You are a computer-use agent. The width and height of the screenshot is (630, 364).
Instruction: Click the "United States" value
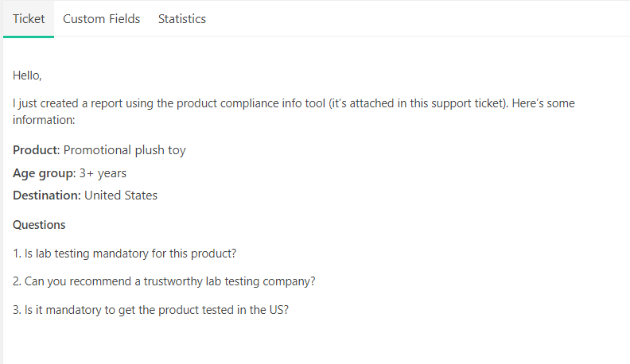pyautogui.click(x=121, y=196)
